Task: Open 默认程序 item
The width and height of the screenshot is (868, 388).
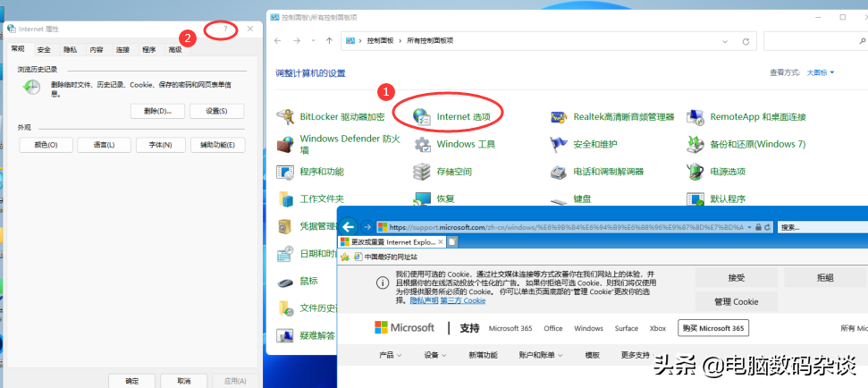Action: coord(716,198)
